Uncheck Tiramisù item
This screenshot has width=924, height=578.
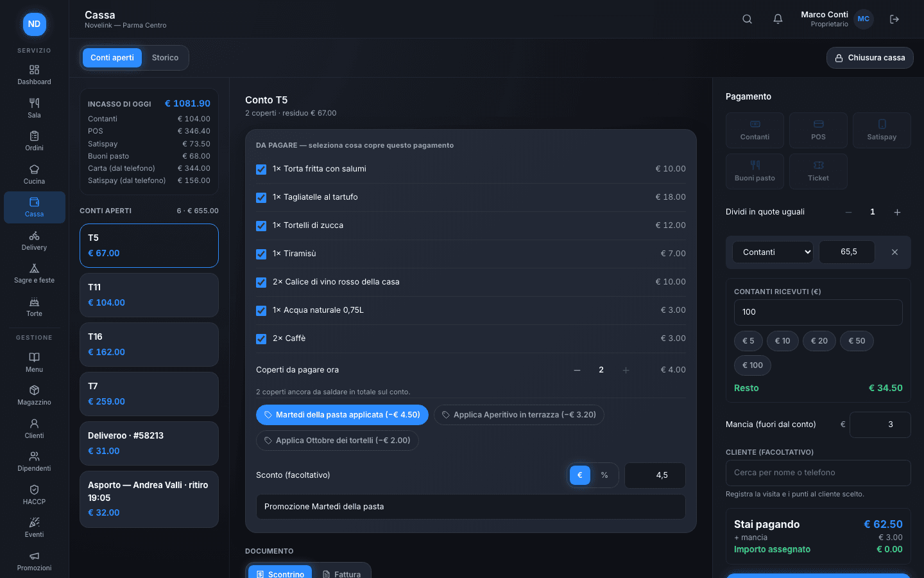(x=261, y=254)
